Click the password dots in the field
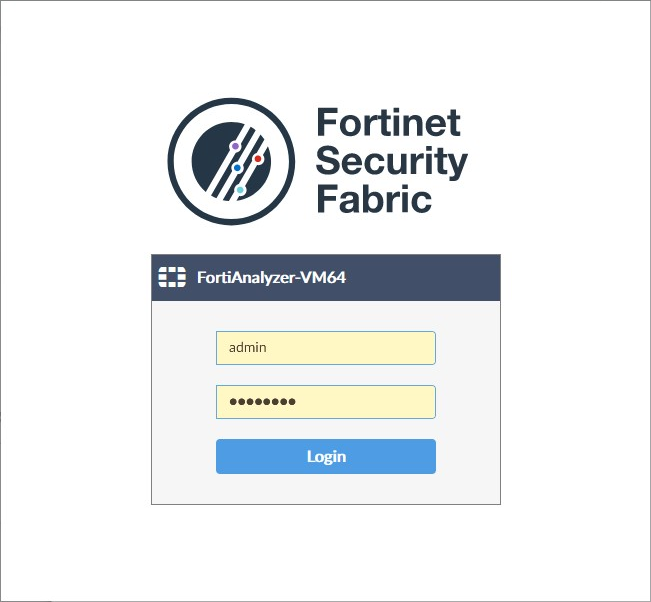Image resolution: width=651 pixels, height=602 pixels. pos(262,401)
